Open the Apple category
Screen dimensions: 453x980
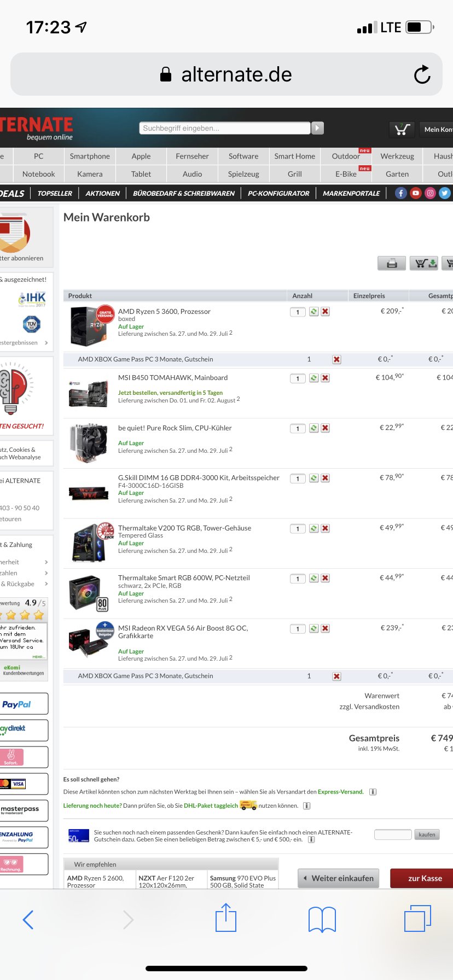141,156
